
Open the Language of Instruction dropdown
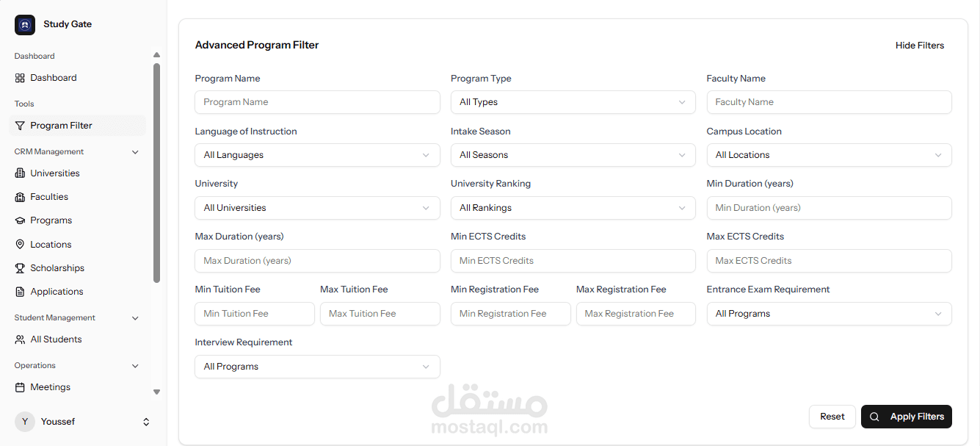pos(317,155)
